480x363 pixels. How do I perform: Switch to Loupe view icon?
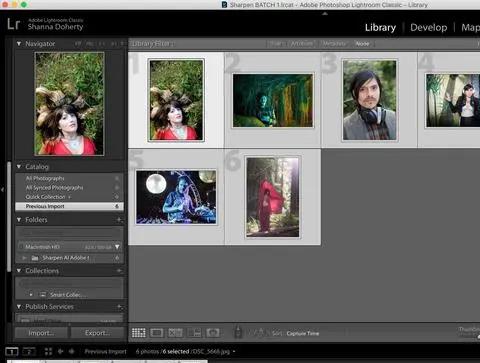coord(157,333)
